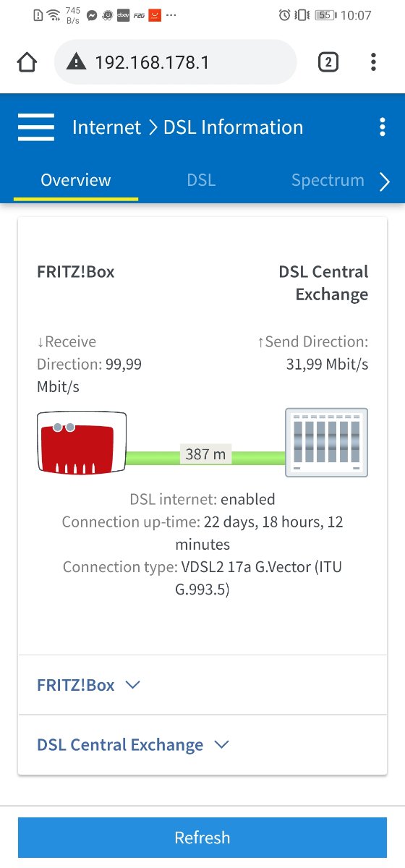Tap the browser home icon
The image size is (405, 868).
[27, 62]
